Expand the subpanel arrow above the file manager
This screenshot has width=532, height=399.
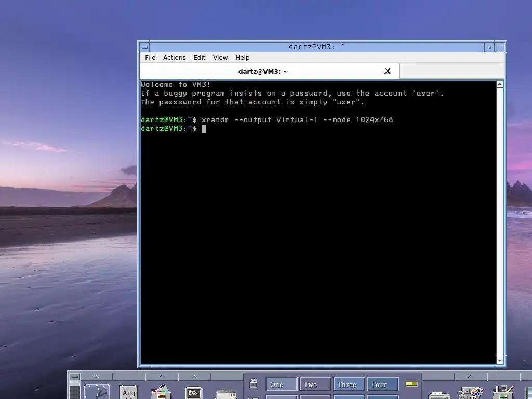pos(162,377)
